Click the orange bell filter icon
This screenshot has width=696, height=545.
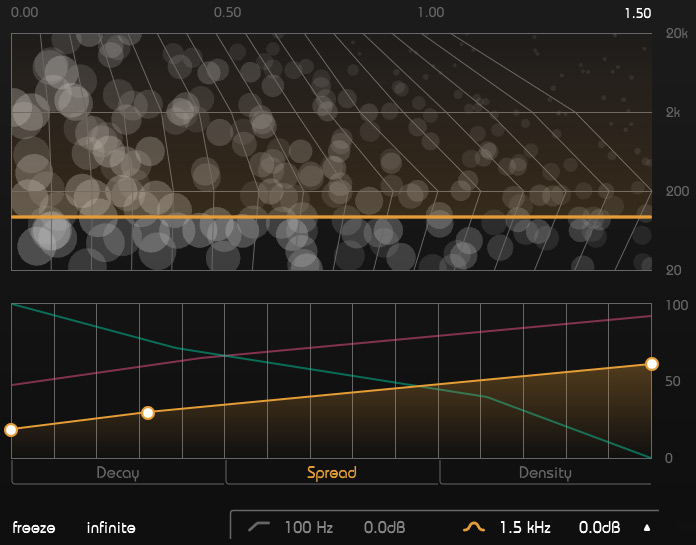pyautogui.click(x=474, y=526)
